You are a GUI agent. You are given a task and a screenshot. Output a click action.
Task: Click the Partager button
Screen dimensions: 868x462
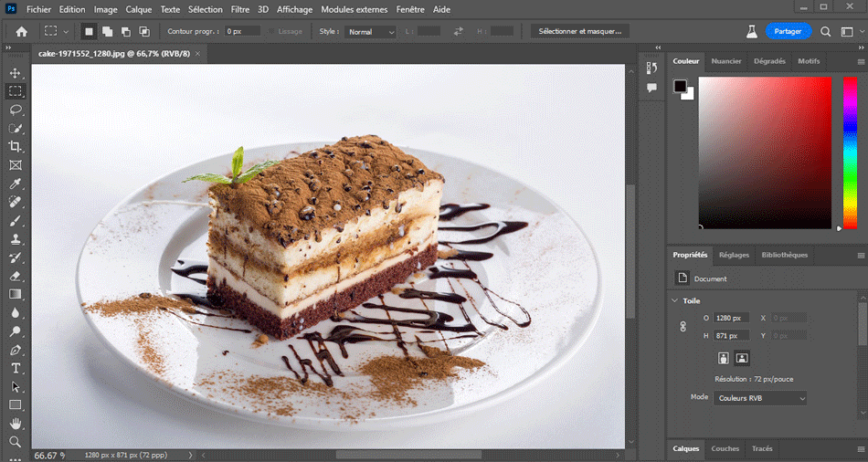(x=788, y=31)
